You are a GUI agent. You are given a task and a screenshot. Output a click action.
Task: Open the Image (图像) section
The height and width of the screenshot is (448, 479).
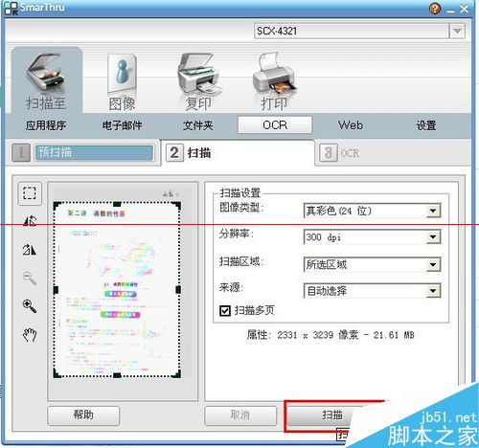(x=122, y=82)
